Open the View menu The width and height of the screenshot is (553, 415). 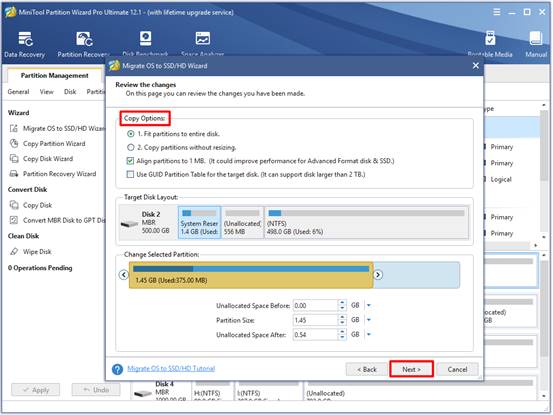coord(47,92)
